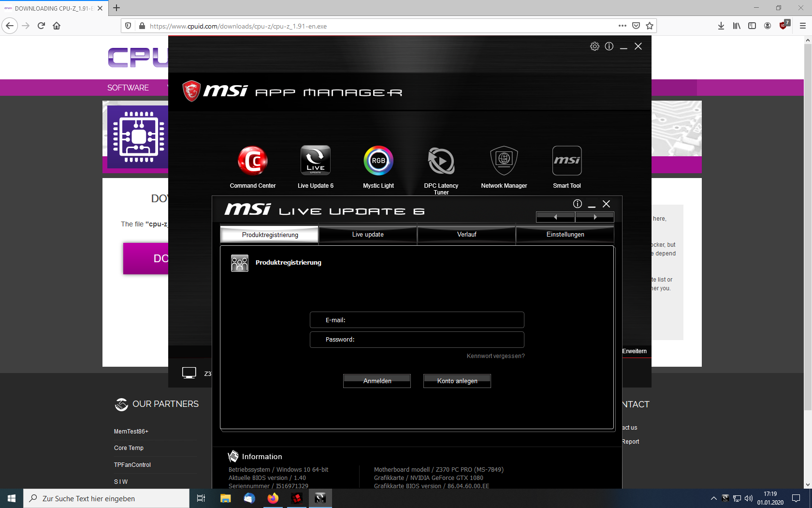Go to the Firefox home page

(57, 26)
